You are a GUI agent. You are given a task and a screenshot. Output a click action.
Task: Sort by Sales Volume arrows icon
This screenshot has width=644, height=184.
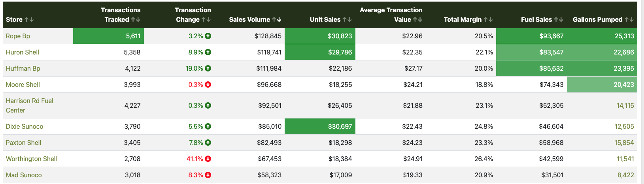coord(277,19)
